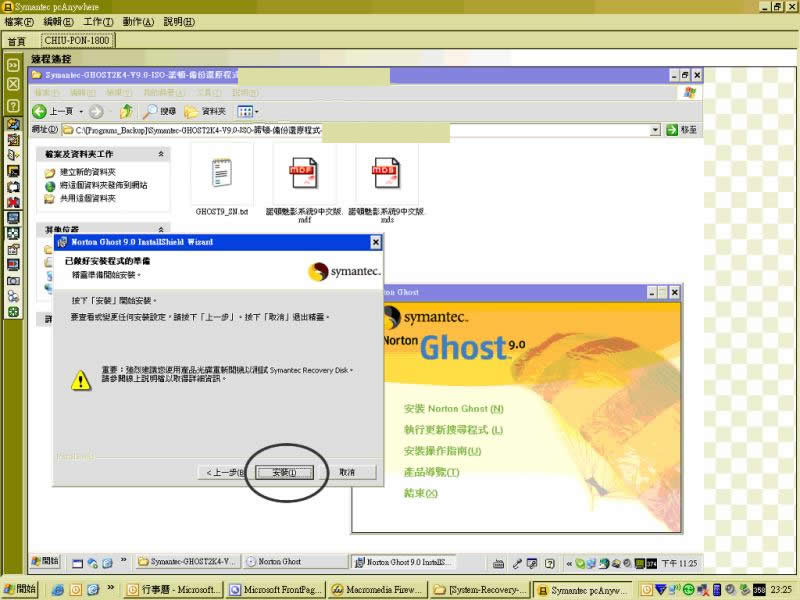Image resolution: width=800 pixels, height=600 pixels.
Task: Collapse the 檔案及資料夾工作 task panel
Action: [x=161, y=154]
